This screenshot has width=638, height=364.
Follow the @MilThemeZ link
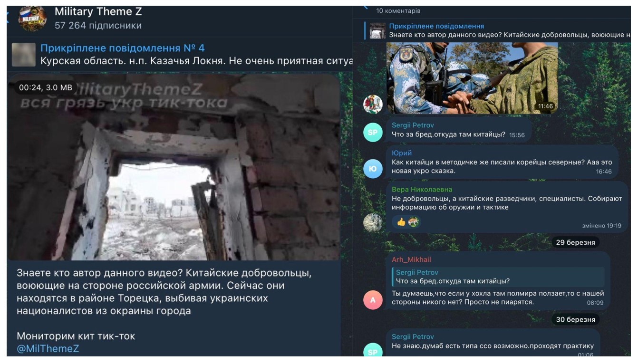coord(48,349)
